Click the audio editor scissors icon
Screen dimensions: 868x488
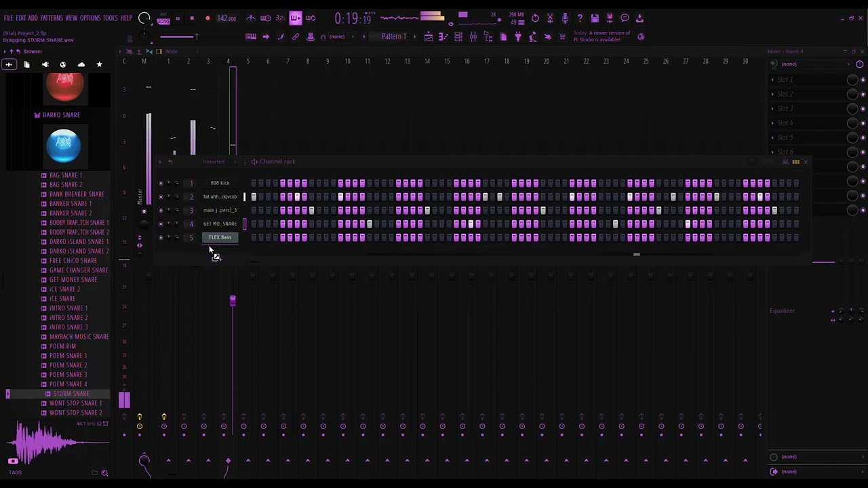click(550, 18)
